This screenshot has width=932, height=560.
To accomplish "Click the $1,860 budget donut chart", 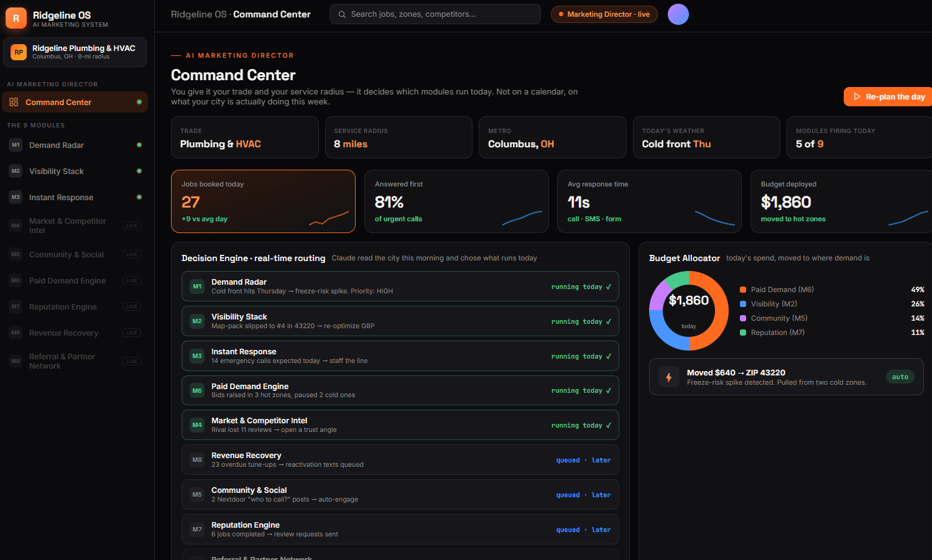I will point(689,311).
